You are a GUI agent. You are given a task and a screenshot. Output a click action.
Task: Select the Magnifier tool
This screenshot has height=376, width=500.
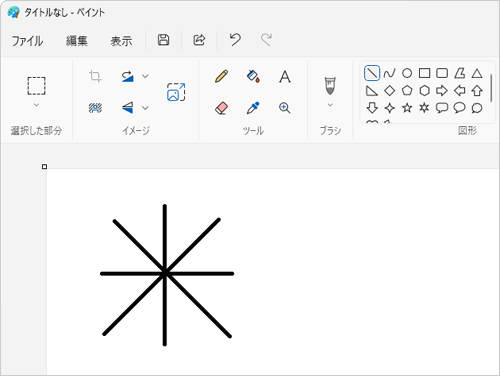[285, 108]
